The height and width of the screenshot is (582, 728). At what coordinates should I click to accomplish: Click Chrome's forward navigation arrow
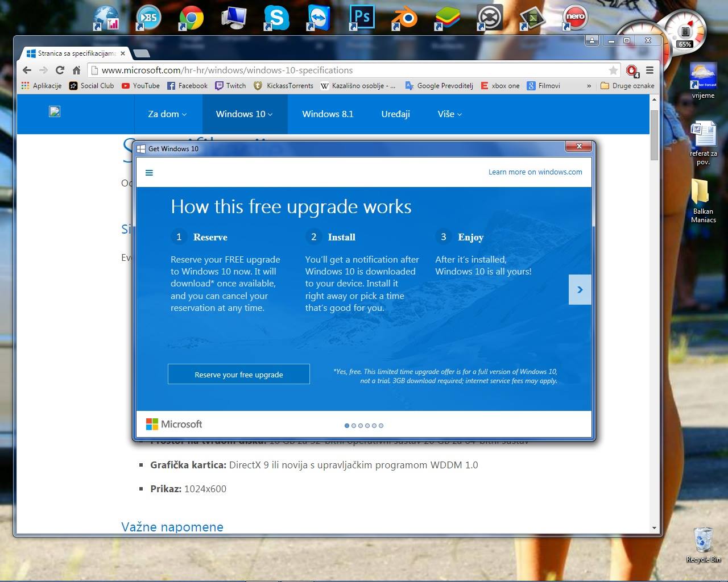coord(43,70)
